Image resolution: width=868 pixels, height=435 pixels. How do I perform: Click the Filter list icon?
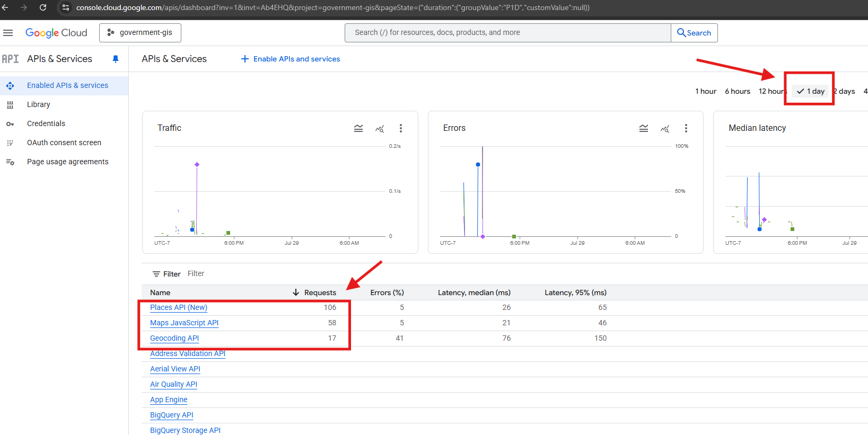(156, 274)
